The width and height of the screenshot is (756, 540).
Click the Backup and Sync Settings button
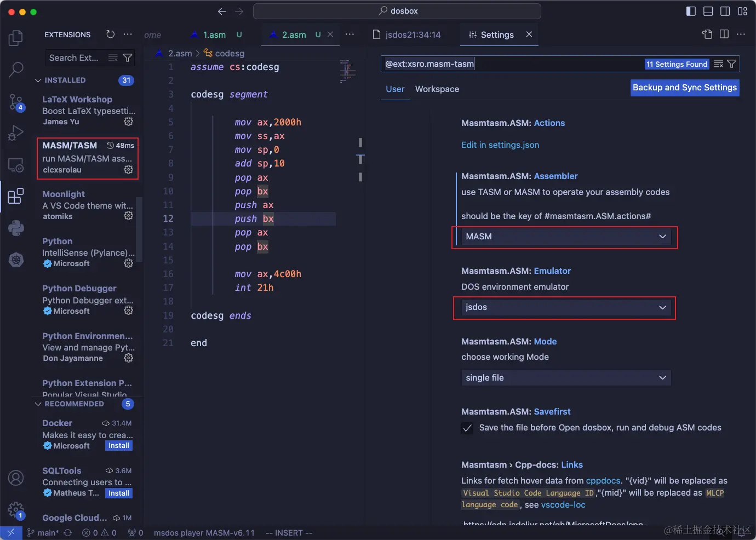click(684, 87)
